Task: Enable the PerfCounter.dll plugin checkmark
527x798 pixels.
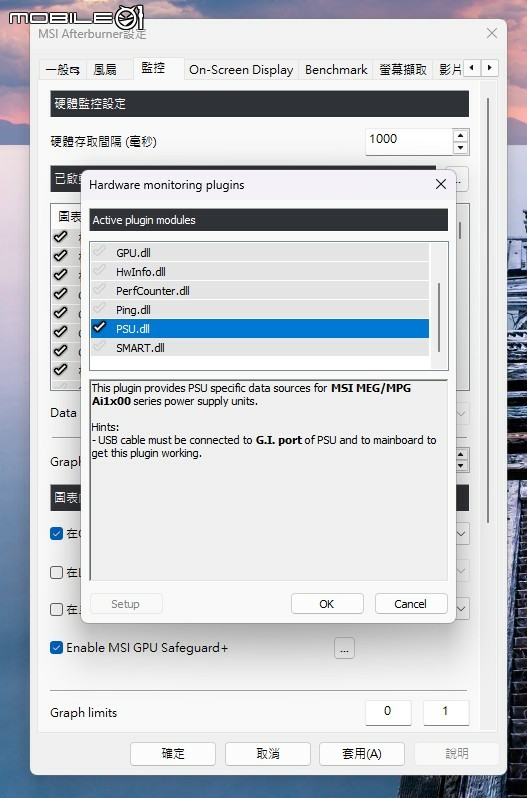Action: click(x=100, y=290)
